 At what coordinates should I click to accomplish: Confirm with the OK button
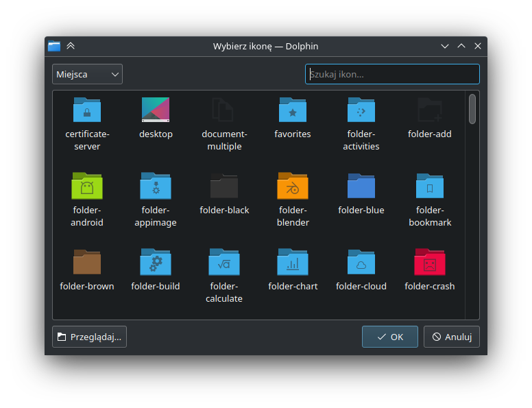pos(389,337)
